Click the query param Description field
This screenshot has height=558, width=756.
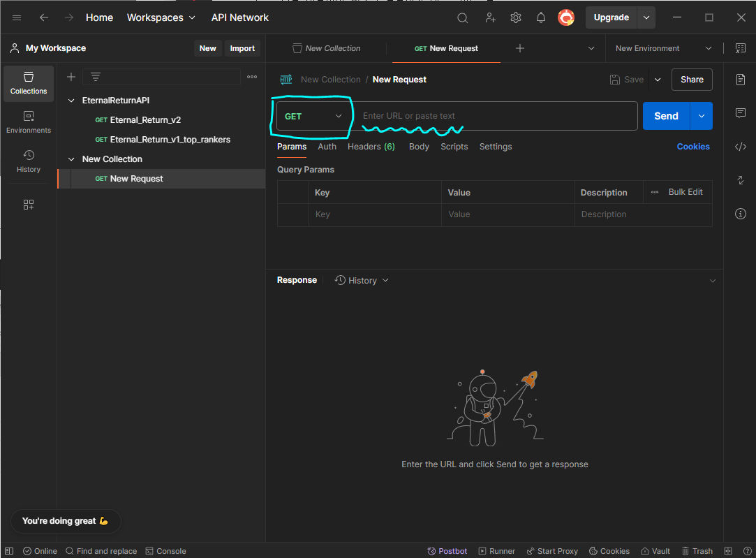tap(643, 214)
